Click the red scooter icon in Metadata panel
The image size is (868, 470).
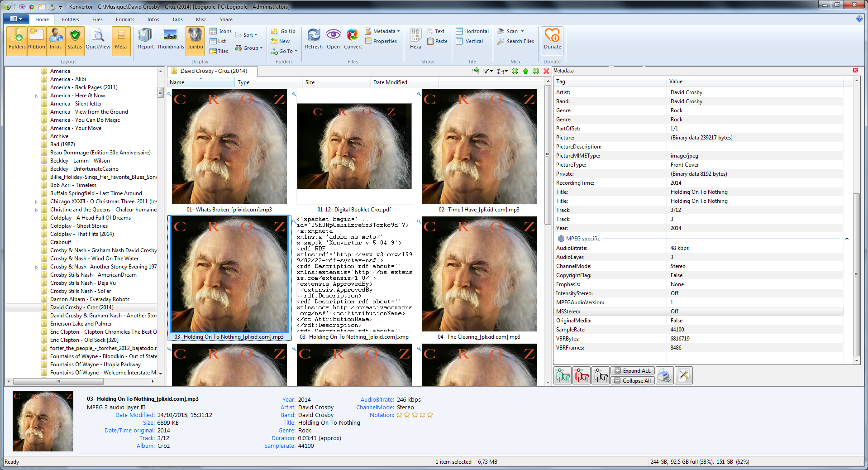point(582,375)
